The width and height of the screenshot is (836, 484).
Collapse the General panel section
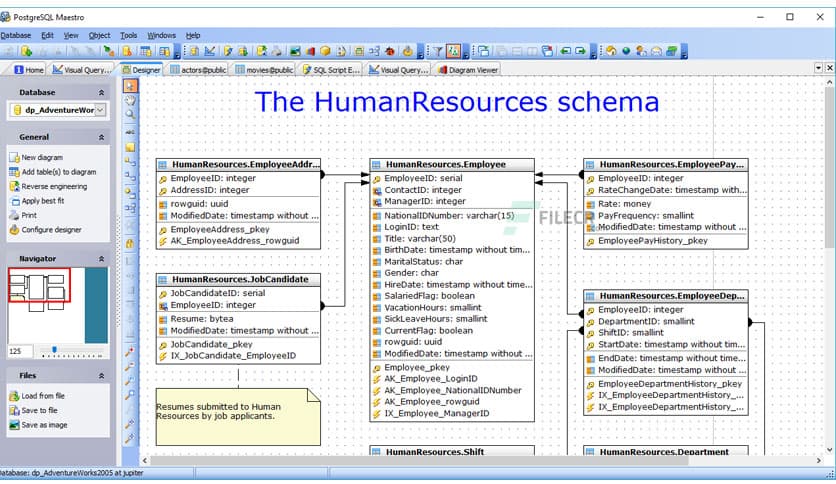(101, 138)
